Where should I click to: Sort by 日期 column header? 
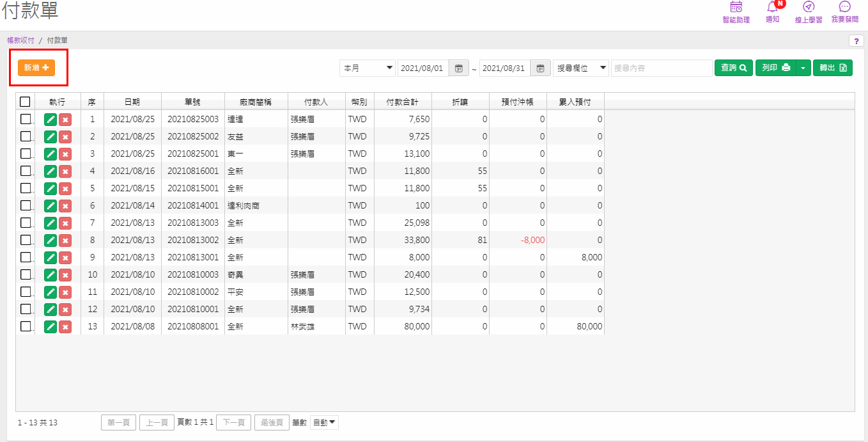[x=132, y=102]
